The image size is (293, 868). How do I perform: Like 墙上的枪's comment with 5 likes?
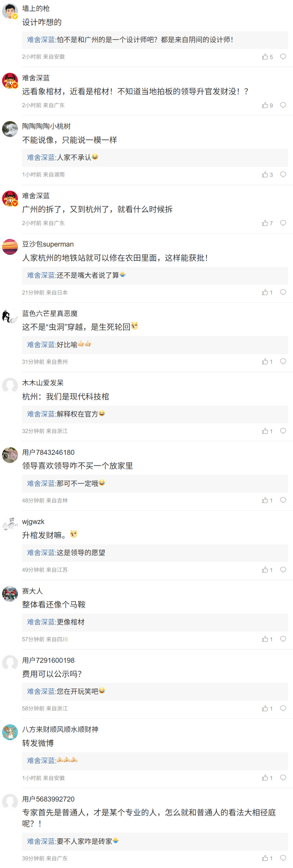pos(265,57)
